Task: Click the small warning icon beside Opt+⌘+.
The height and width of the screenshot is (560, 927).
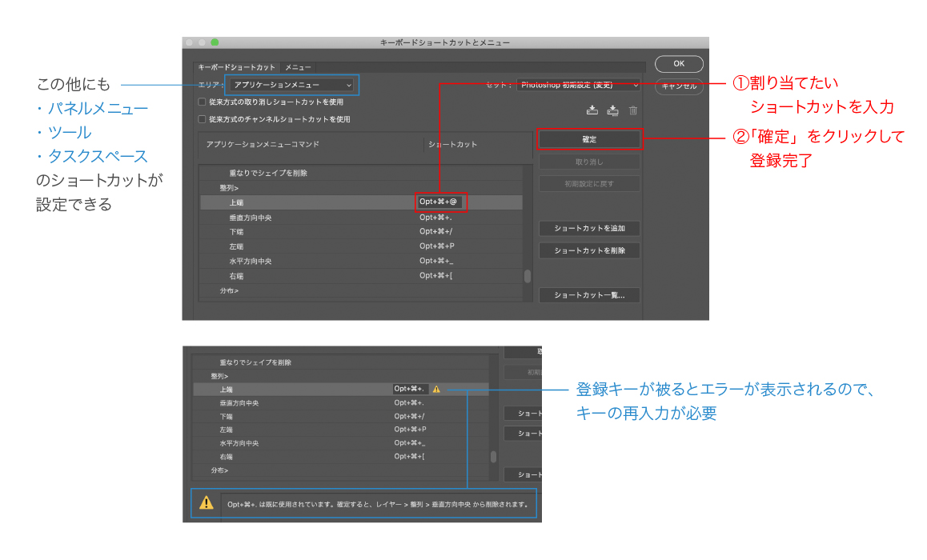Action: pyautogui.click(x=436, y=390)
